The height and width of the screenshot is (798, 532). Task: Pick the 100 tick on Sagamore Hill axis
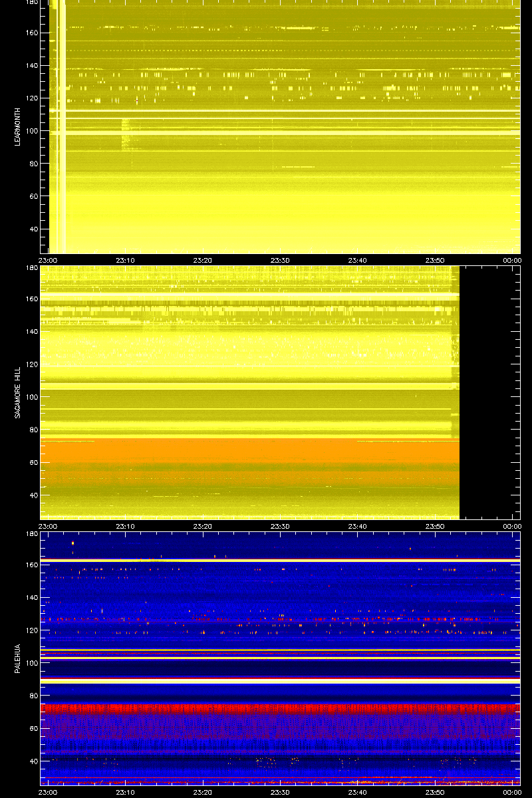click(33, 397)
